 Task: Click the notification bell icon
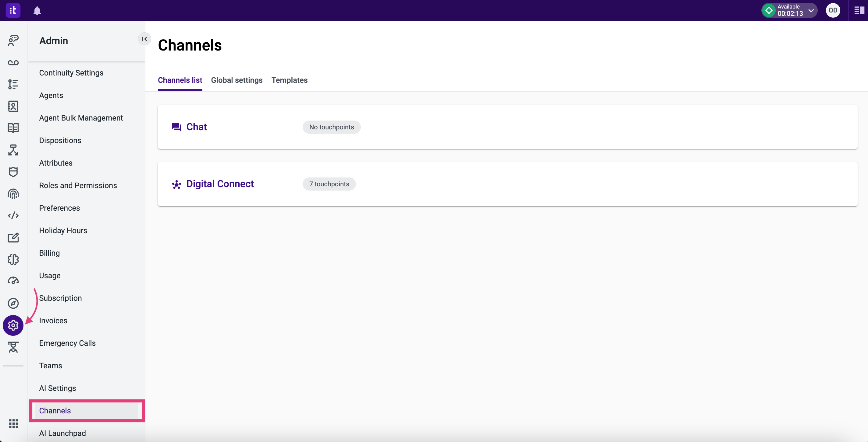[x=37, y=11]
